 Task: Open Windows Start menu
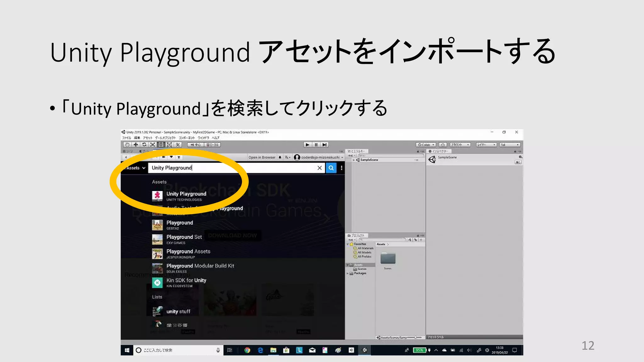click(x=127, y=350)
